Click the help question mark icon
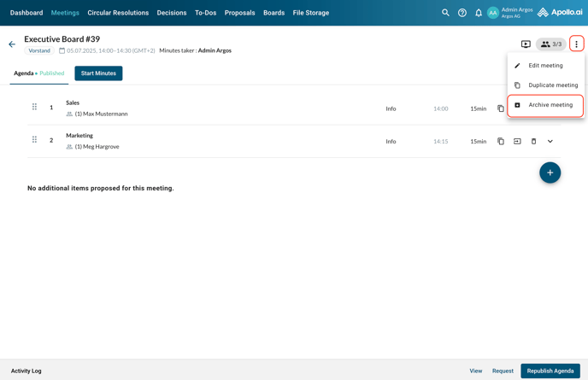 coord(462,13)
